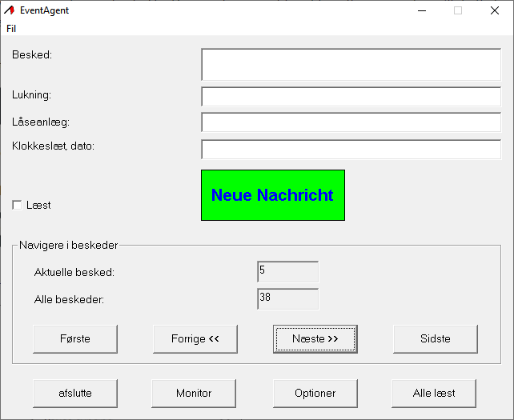Screen dimensions: 514x420
Task: Mark everything read with Alle læst
Action: coord(434,393)
